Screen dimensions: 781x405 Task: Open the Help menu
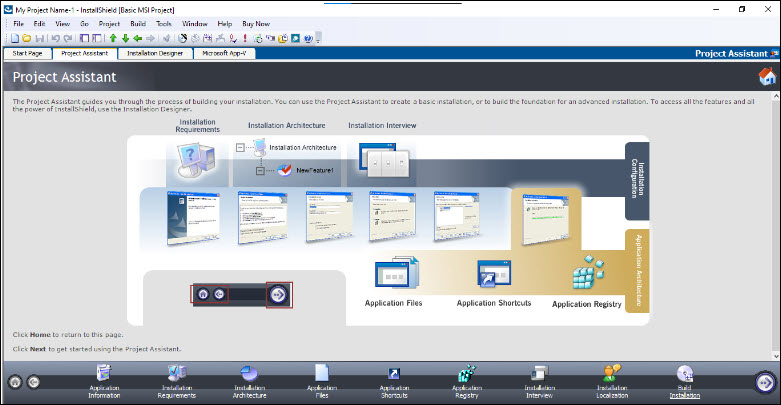point(225,23)
